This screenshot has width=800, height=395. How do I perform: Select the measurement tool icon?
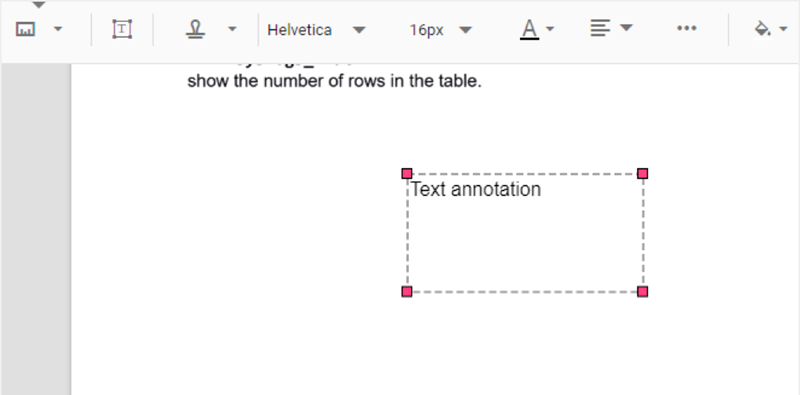tap(25, 30)
